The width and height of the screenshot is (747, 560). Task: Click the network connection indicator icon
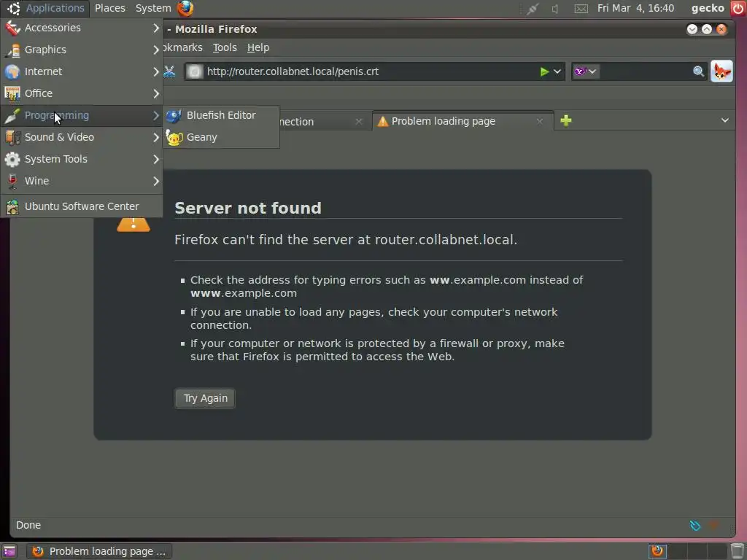coord(532,8)
